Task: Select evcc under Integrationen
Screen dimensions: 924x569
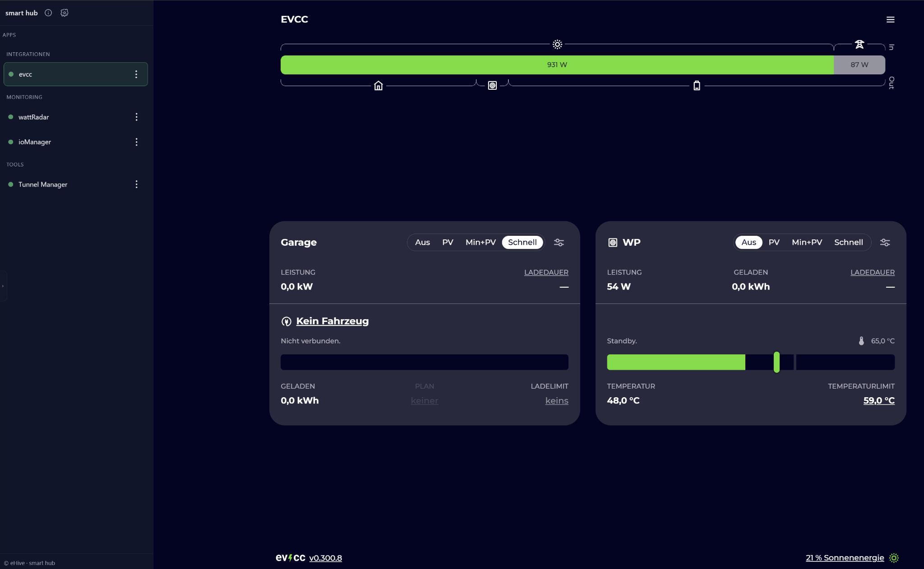Action: 25,74
